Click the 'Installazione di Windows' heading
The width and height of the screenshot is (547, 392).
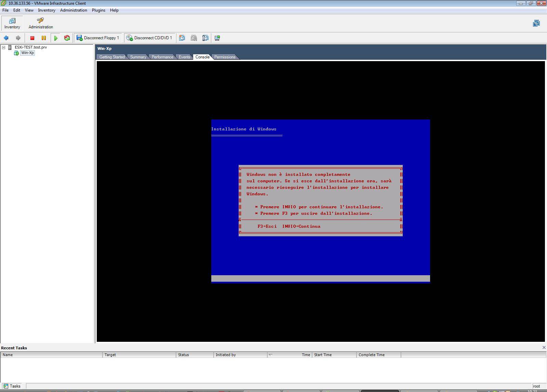click(x=244, y=129)
